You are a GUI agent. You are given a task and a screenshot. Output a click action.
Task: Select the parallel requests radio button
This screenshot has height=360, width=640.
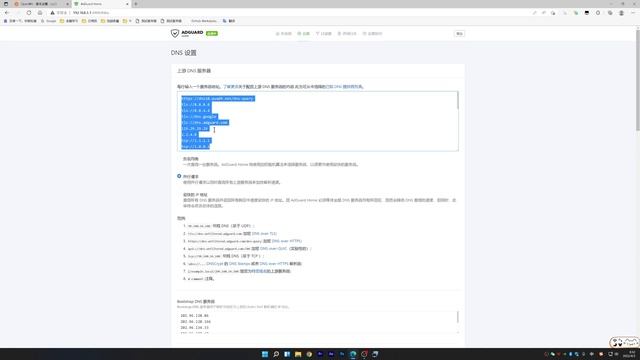[179, 176]
